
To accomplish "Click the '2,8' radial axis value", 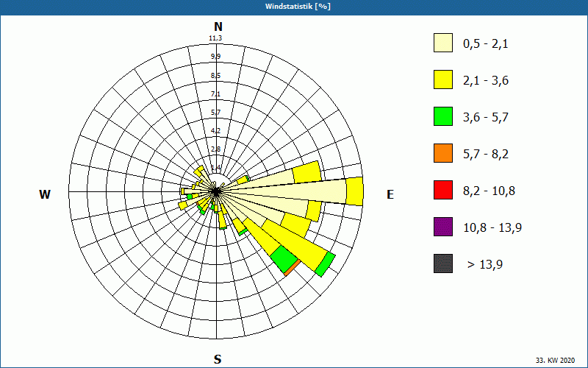I will (x=215, y=149).
